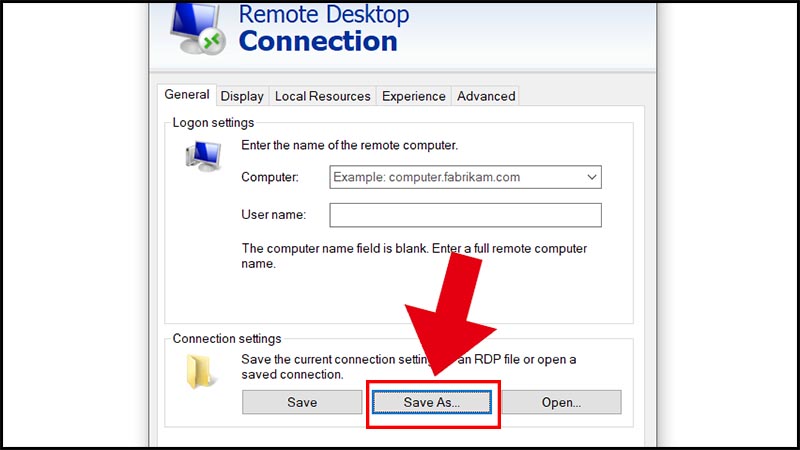Click the 'Remote Desktop' title text
Screen dimensions: 800x450
tap(324, 14)
